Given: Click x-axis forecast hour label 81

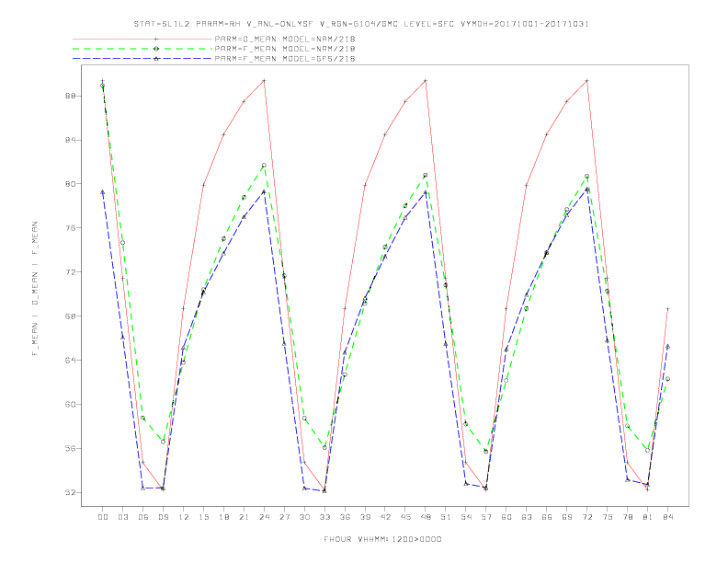Looking at the screenshot, I should click(x=648, y=517).
